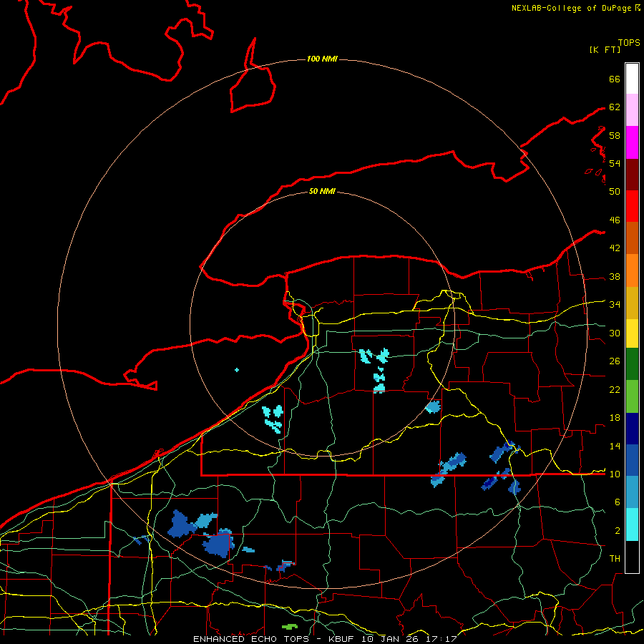
Task: Click the '6' legend value
Action: pos(618,502)
